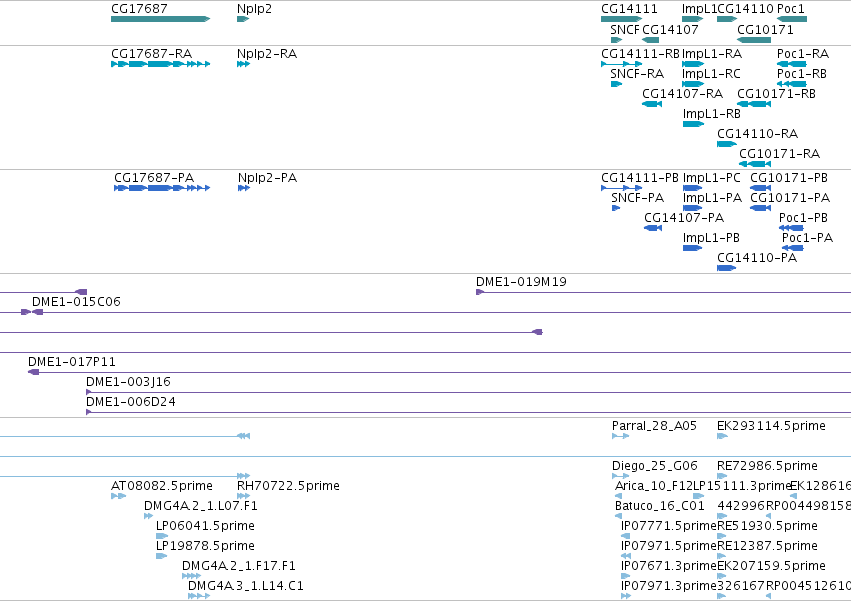Click the RE51930.5prime EST arrow
The width and height of the screenshot is (851, 601).
pos(722,536)
